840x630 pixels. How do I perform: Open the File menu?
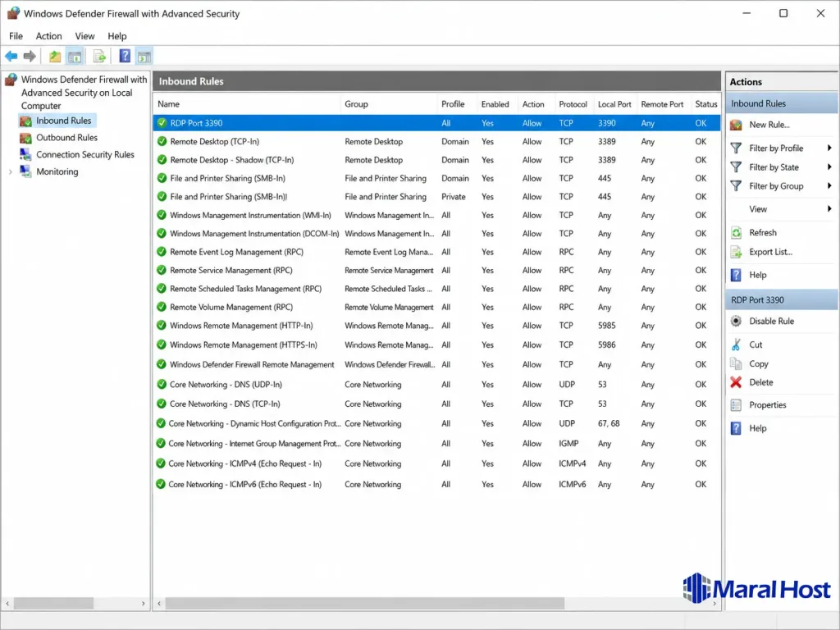pyautogui.click(x=16, y=36)
